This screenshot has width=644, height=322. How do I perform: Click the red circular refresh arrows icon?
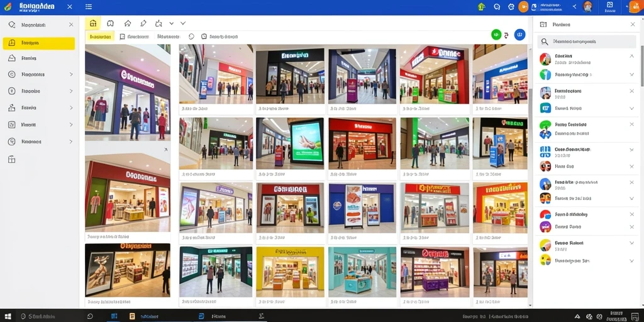tap(506, 35)
